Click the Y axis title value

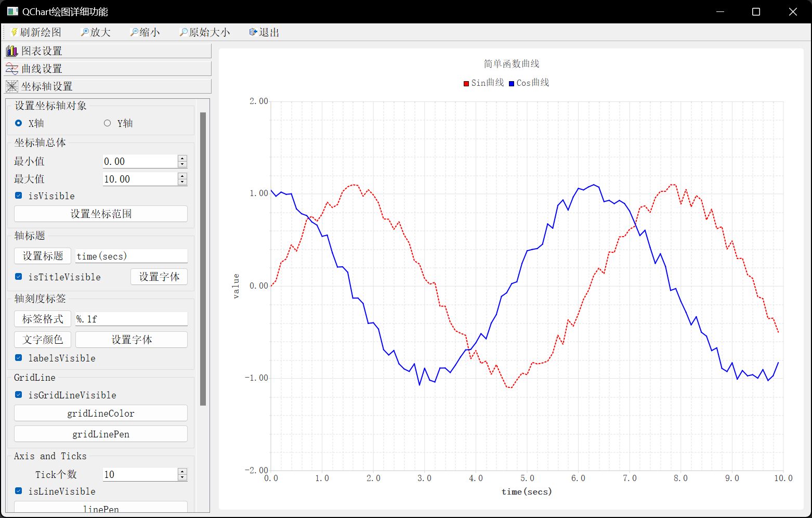236,286
